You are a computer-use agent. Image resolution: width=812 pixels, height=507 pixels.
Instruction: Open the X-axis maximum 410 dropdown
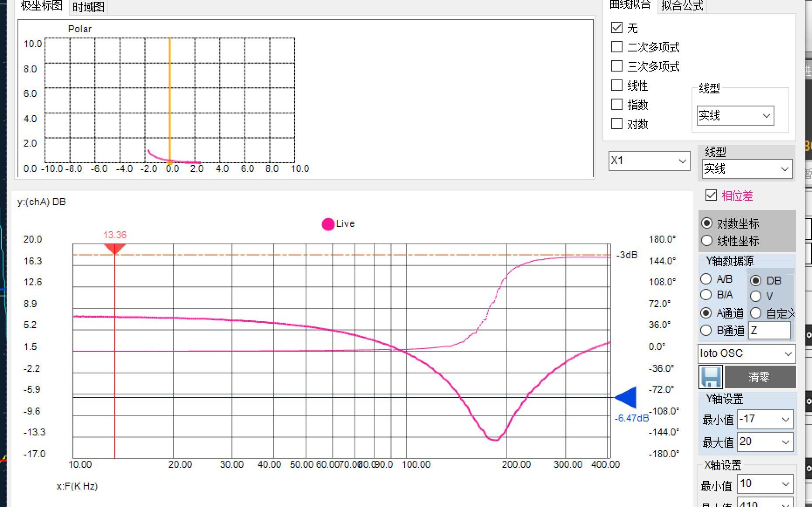click(765, 503)
